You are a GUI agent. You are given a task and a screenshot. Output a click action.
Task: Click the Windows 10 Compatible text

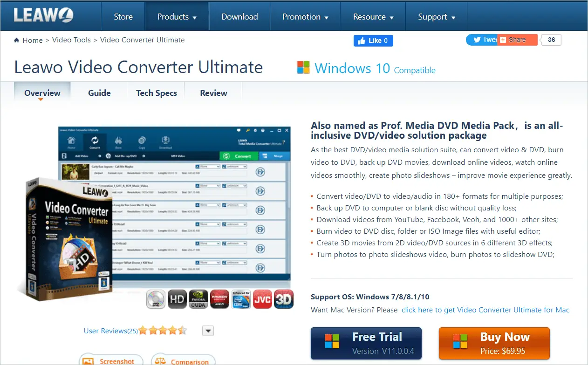[x=375, y=69]
